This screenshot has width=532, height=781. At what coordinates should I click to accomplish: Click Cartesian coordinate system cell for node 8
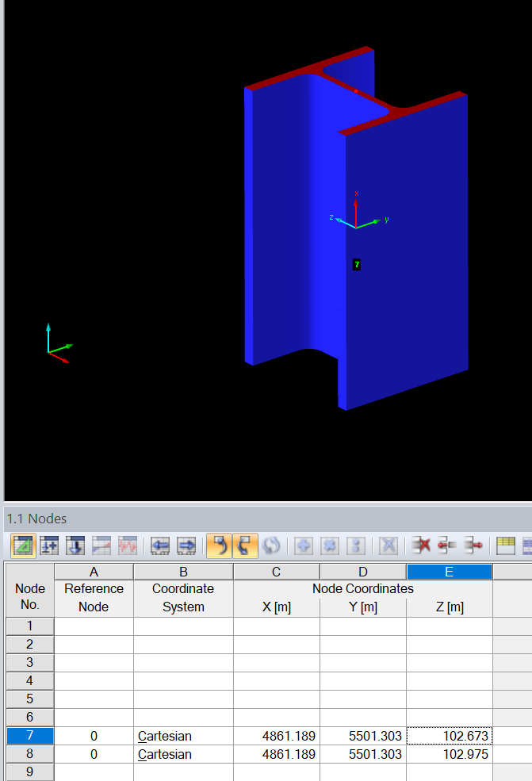click(x=183, y=754)
